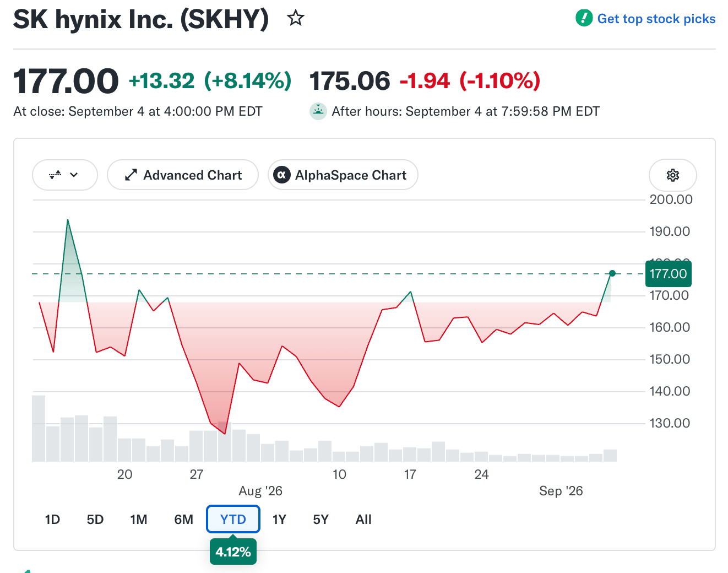This screenshot has width=728, height=573.
Task: Open the chart type dropdown
Action: [65, 175]
